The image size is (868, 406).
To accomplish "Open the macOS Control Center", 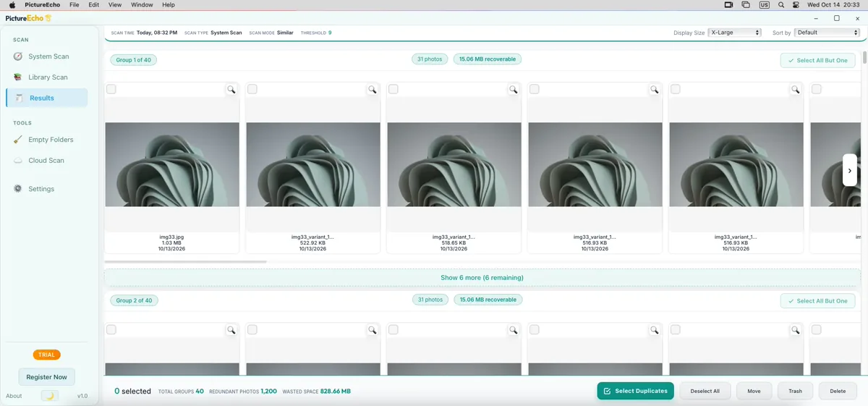I will 796,5.
